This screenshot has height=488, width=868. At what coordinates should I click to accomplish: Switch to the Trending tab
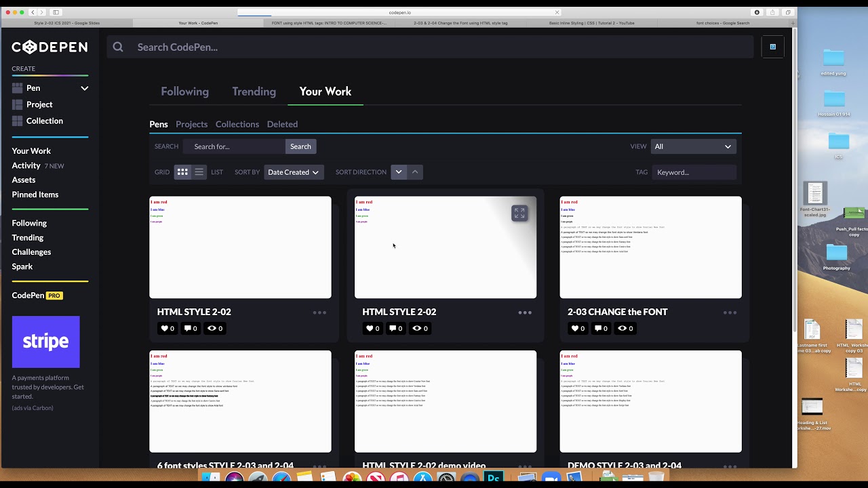(254, 91)
